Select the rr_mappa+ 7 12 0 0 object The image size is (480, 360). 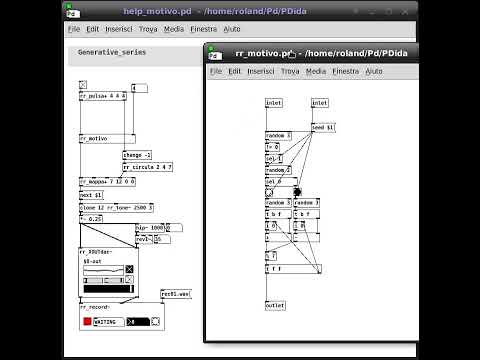tap(107, 182)
